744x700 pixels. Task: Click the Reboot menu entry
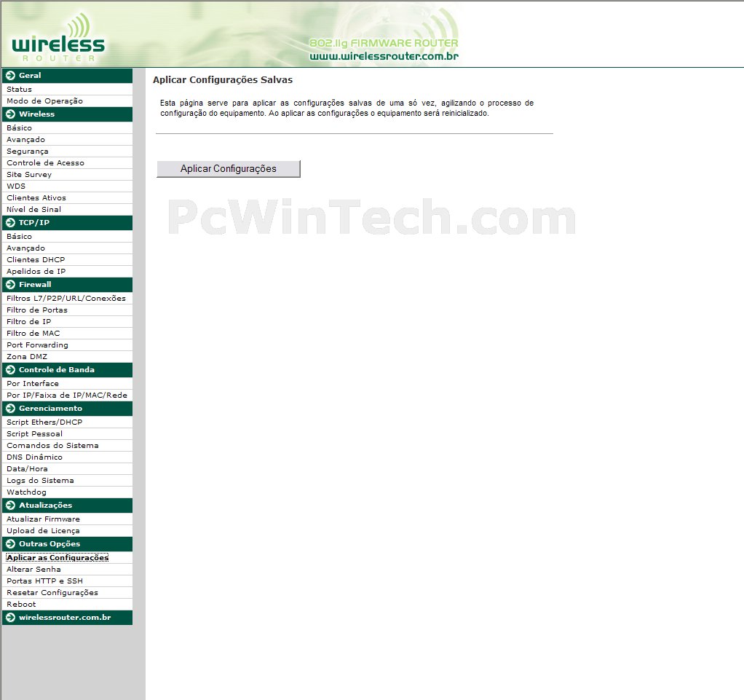(21, 605)
